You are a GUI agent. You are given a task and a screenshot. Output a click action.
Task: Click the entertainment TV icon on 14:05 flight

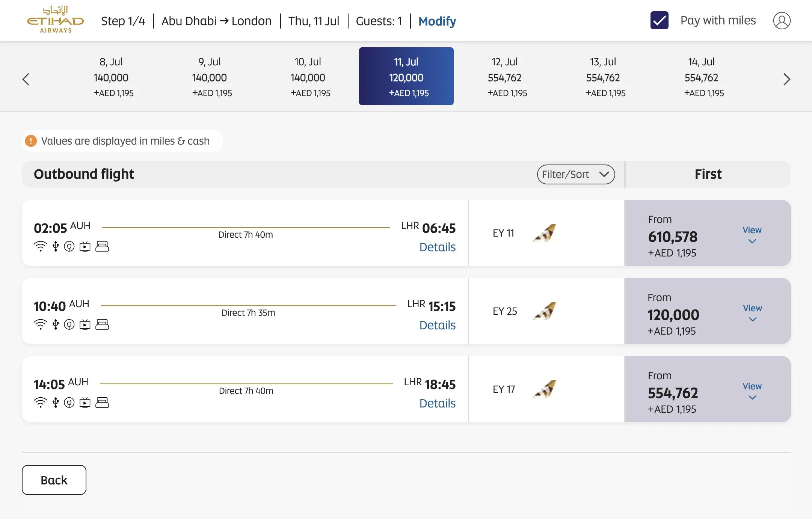point(85,403)
